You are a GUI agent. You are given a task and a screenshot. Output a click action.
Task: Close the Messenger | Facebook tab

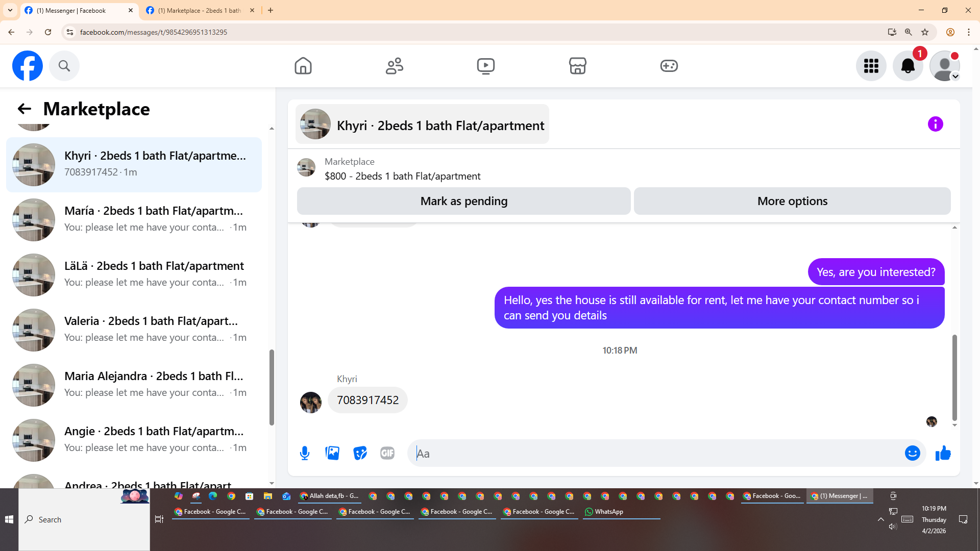point(131,10)
